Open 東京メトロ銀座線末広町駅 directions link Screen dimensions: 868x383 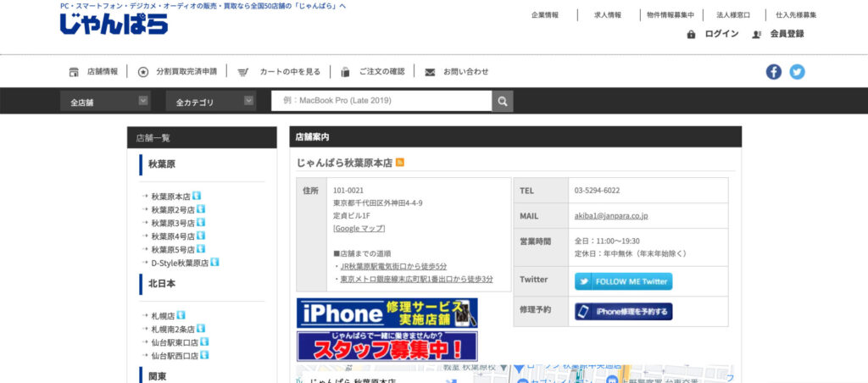[x=416, y=279]
